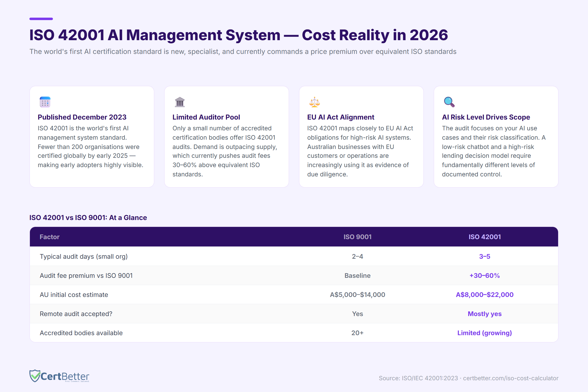The image size is (588, 392).
Task: Click the 'Baseline' cell
Action: (x=357, y=275)
